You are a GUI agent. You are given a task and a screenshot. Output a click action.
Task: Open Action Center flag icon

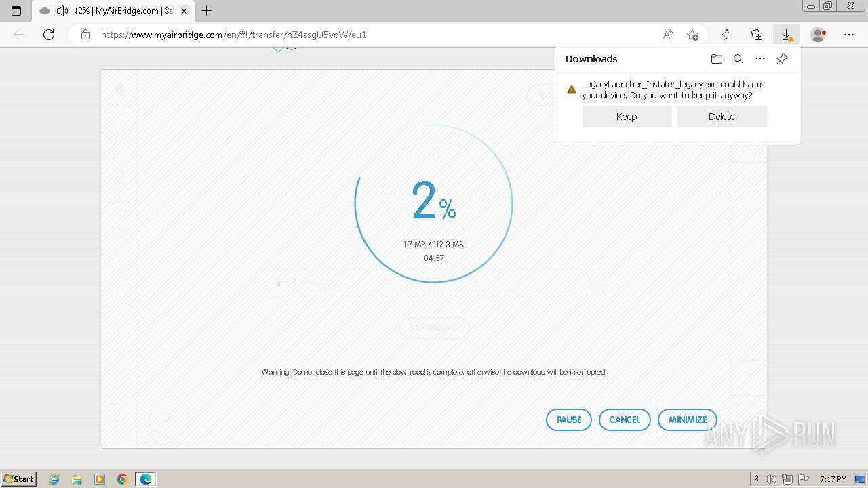tap(804, 479)
